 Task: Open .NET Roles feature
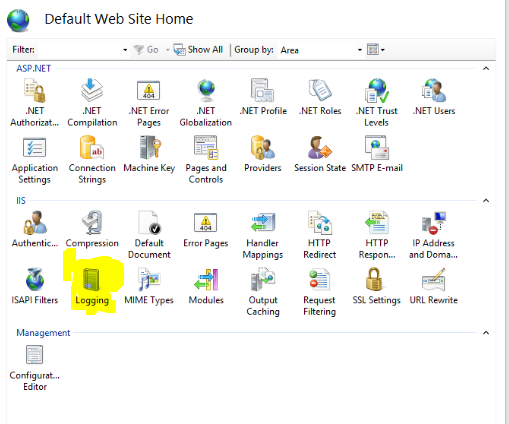tap(320, 97)
